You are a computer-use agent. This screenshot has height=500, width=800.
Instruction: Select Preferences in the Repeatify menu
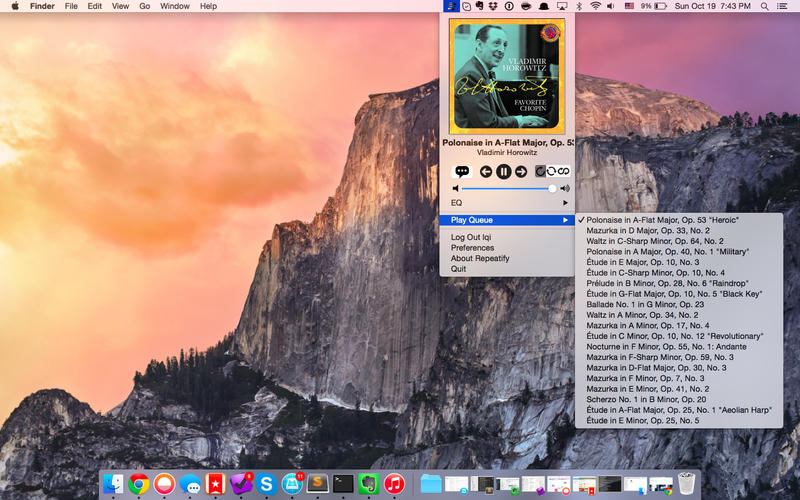pos(472,247)
